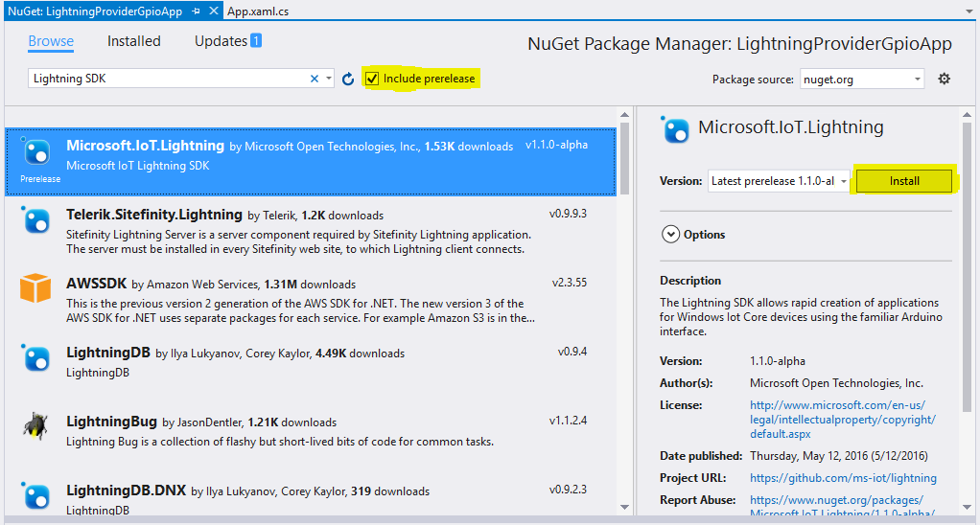This screenshot has height=525, width=980.
Task: Click the package list scroll down arrow
Action: [624, 507]
